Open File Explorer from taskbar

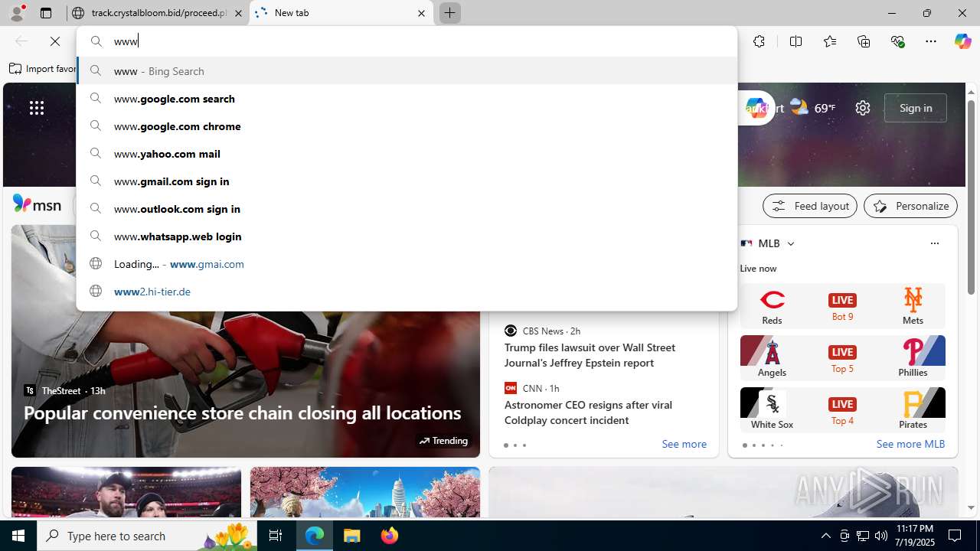click(x=352, y=536)
